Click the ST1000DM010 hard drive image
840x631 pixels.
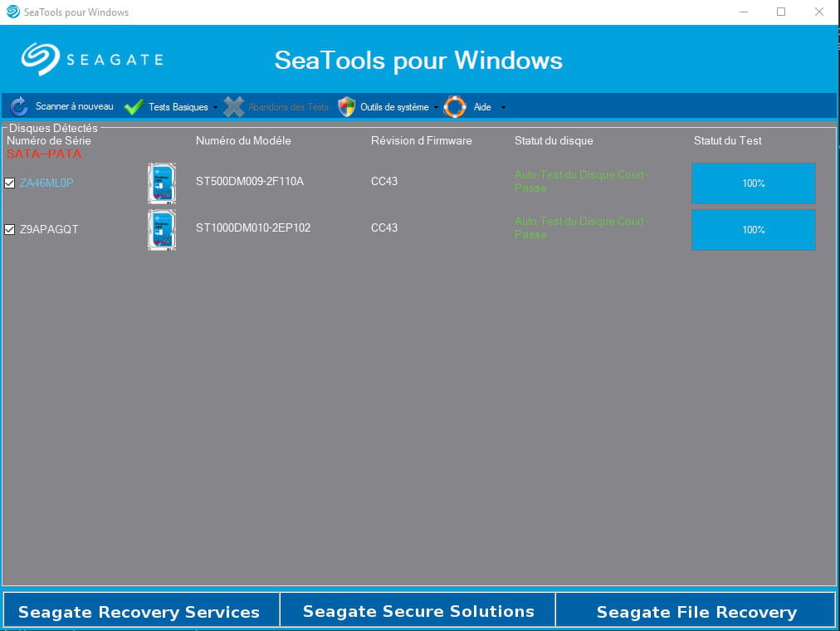[x=162, y=230]
